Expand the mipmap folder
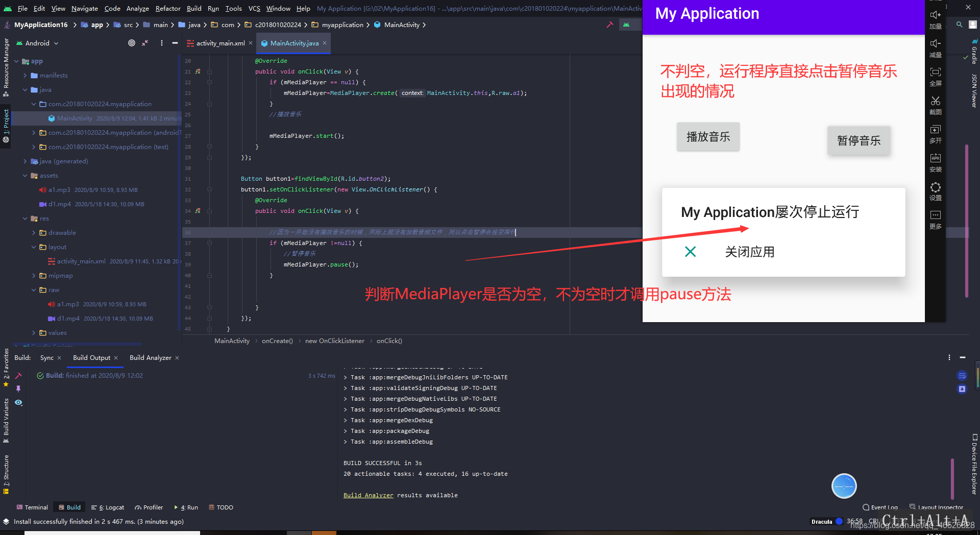The width and height of the screenshot is (980, 535). coord(34,276)
